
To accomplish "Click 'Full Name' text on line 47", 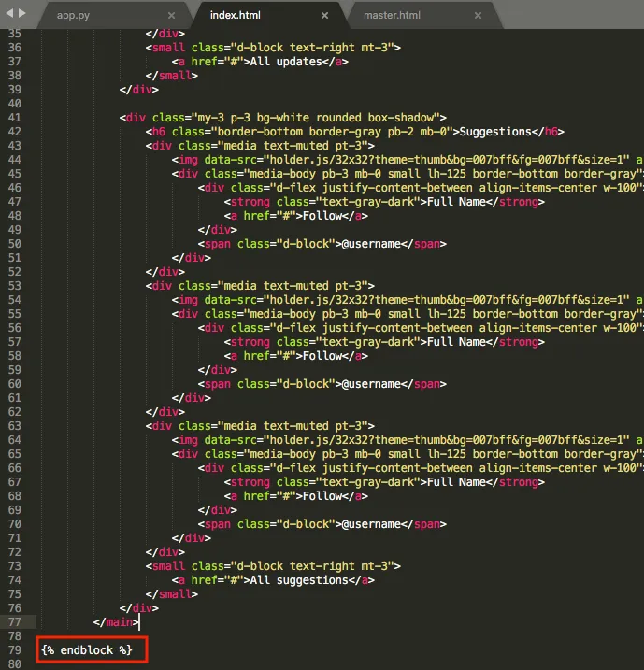I will click(456, 202).
